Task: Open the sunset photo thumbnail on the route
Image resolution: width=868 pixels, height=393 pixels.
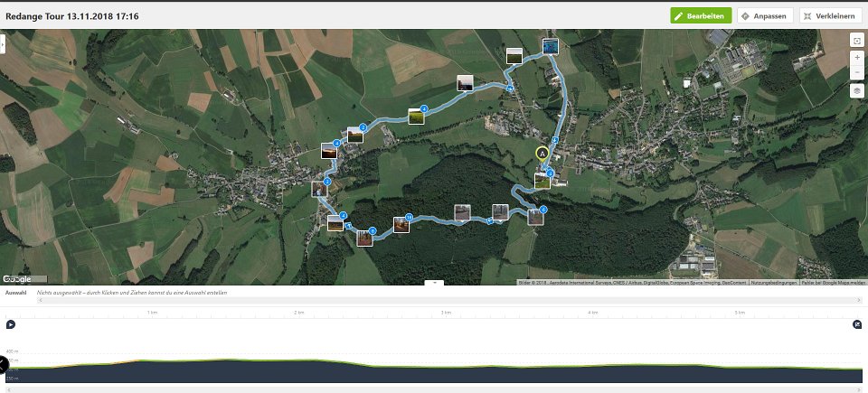Action: coord(329,151)
